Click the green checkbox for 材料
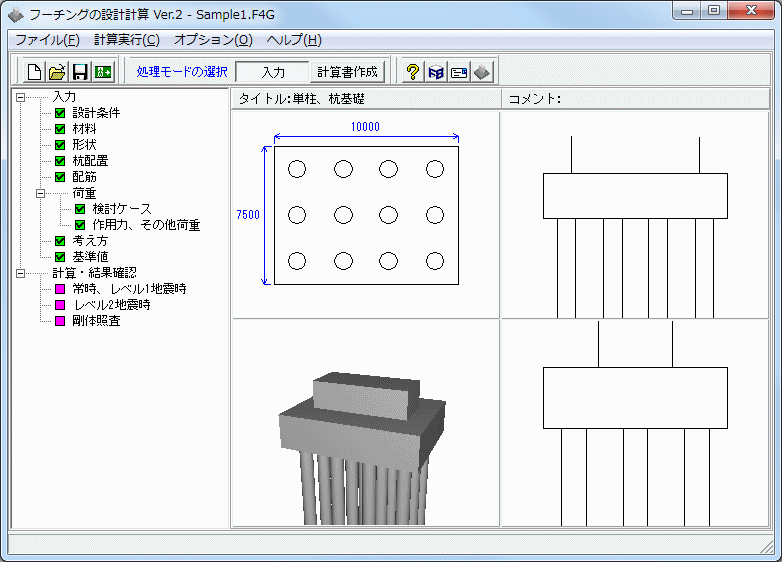The height and width of the screenshot is (562, 782). pos(60,129)
